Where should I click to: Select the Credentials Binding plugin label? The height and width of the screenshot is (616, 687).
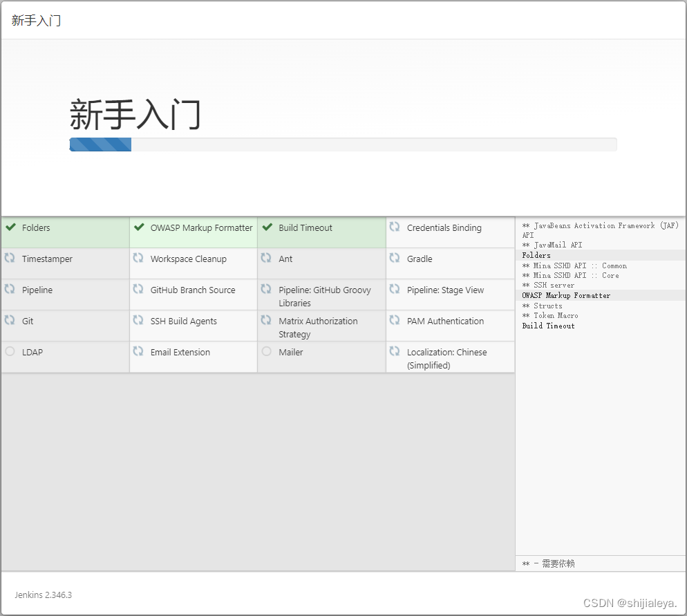click(x=444, y=228)
